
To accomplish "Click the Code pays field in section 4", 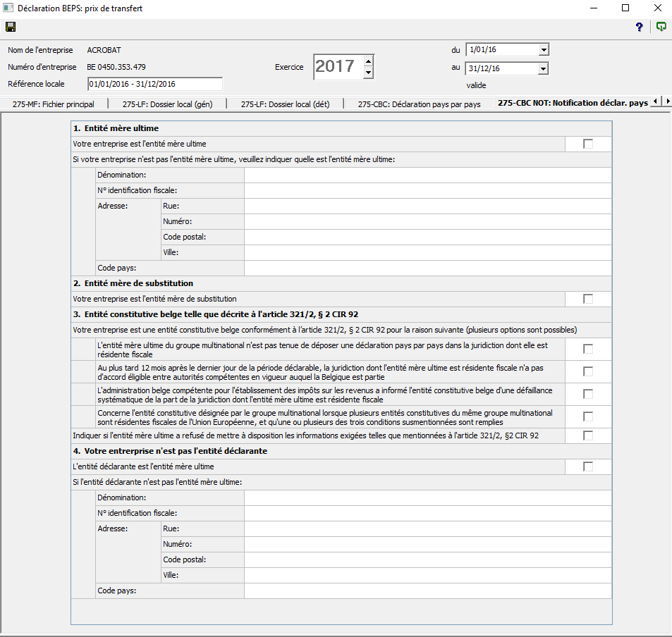I will (428, 590).
